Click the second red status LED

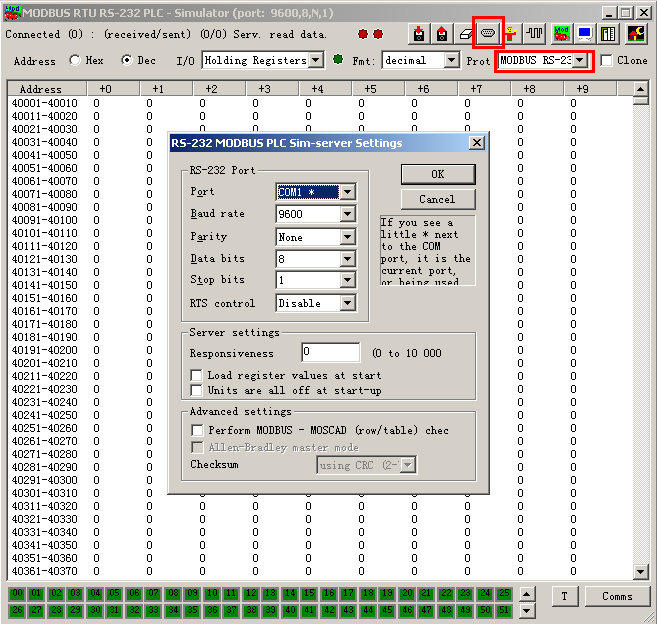coord(378,34)
